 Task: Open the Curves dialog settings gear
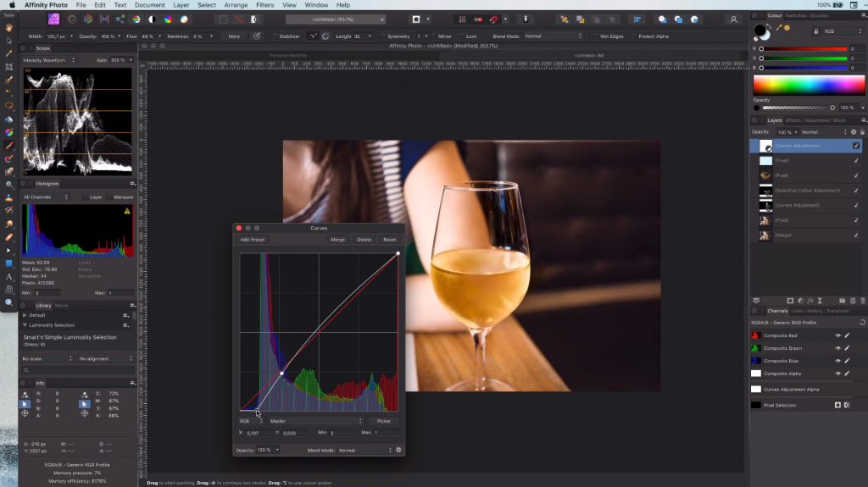click(x=398, y=450)
